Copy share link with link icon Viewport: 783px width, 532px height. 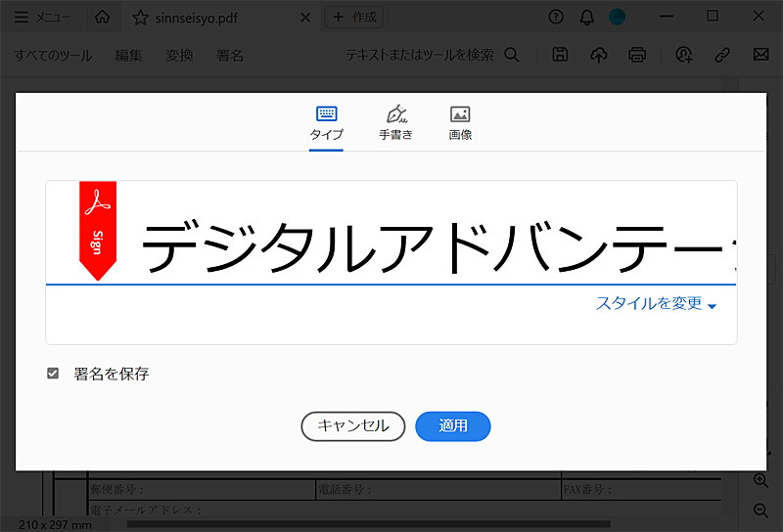click(722, 55)
